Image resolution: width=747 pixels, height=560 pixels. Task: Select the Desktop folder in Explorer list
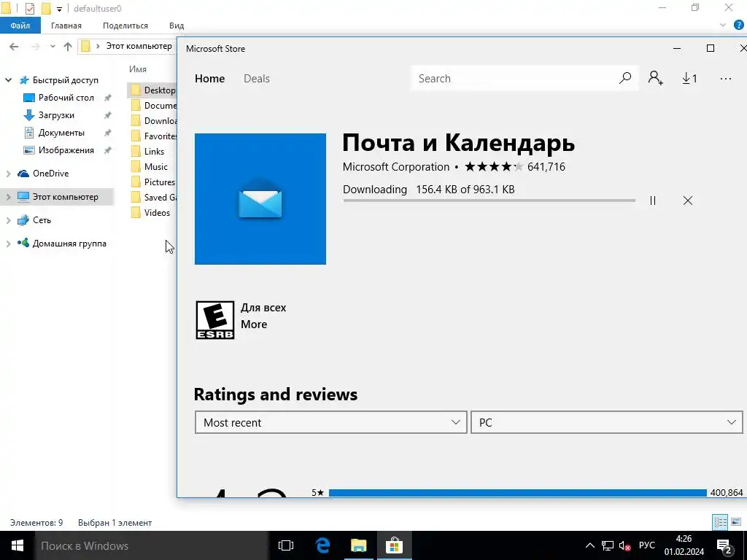pos(152,90)
